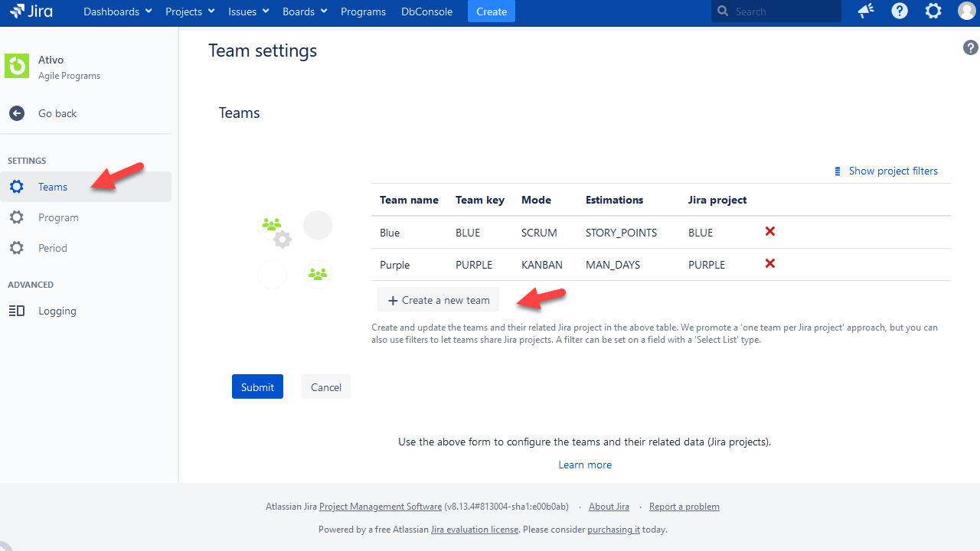The height and width of the screenshot is (551, 980).
Task: Click the feedback megaphone icon
Action: tap(865, 11)
